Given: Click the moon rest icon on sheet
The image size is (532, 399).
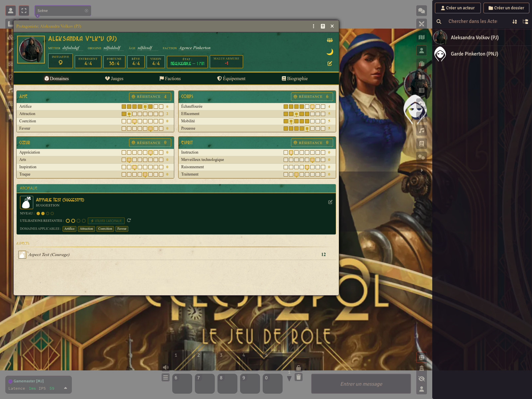Looking at the screenshot, I should [x=330, y=52].
